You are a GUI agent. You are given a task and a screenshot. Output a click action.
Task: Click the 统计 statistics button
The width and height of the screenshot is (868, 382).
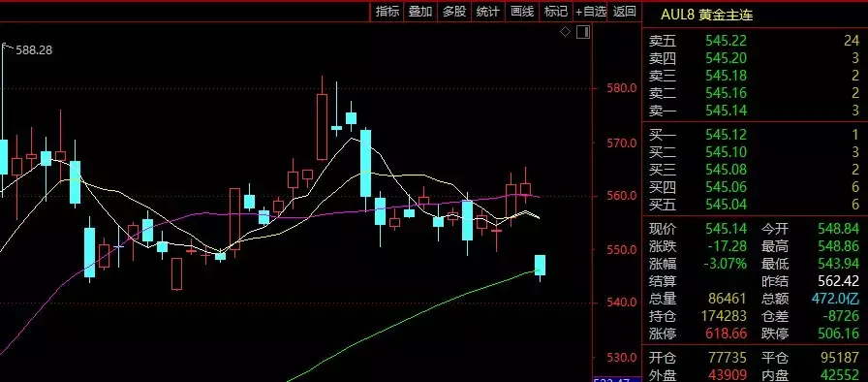pos(487,12)
